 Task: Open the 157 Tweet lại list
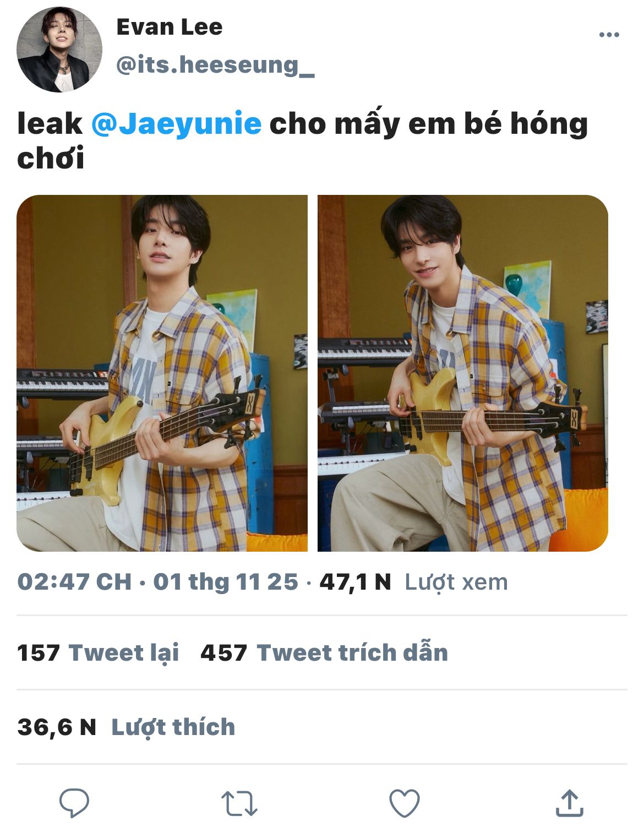pyautogui.click(x=99, y=653)
